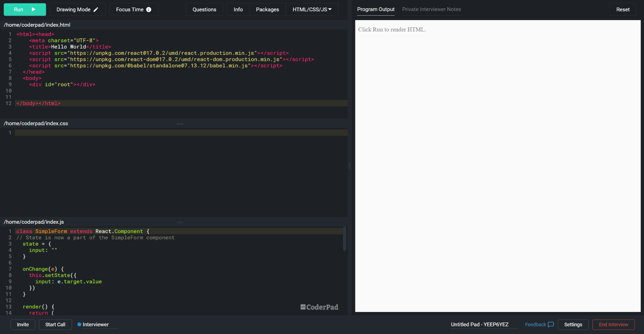Click the blue Interviewer status dot
644x334 pixels.
pos(79,325)
